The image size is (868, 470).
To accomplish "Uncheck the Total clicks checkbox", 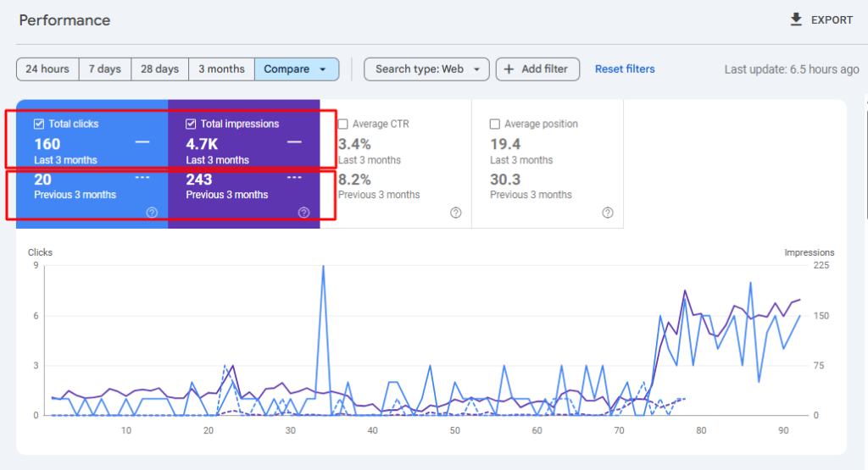I will 39,124.
